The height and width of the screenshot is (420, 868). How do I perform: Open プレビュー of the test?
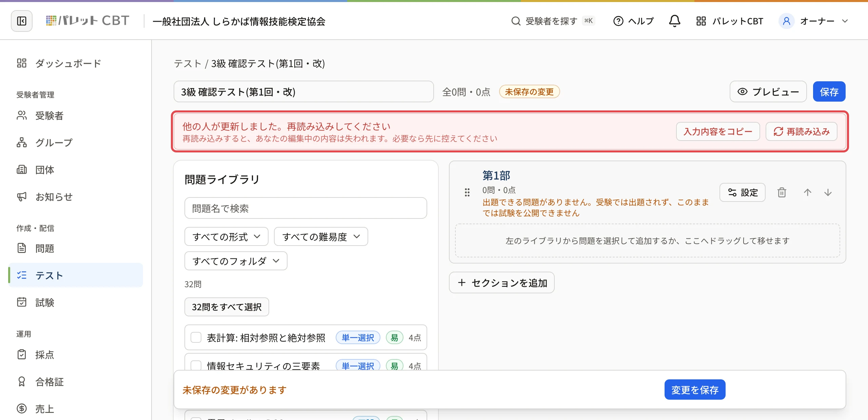(x=768, y=92)
